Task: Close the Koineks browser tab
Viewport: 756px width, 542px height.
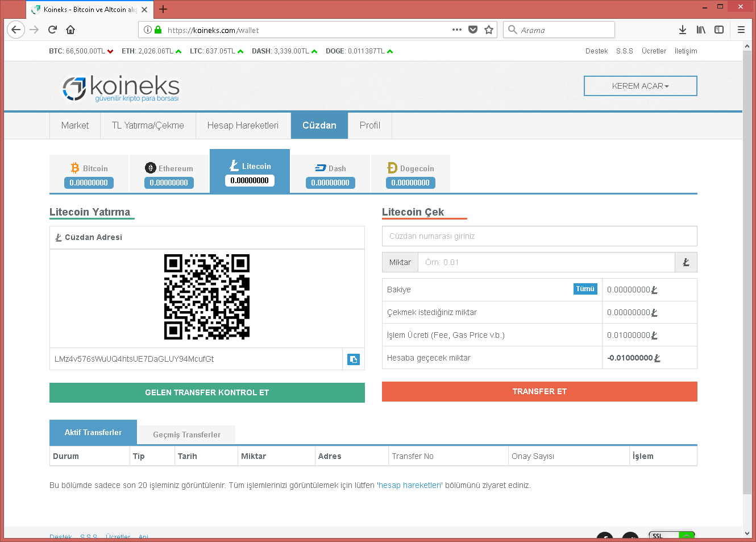Action: coord(144,10)
